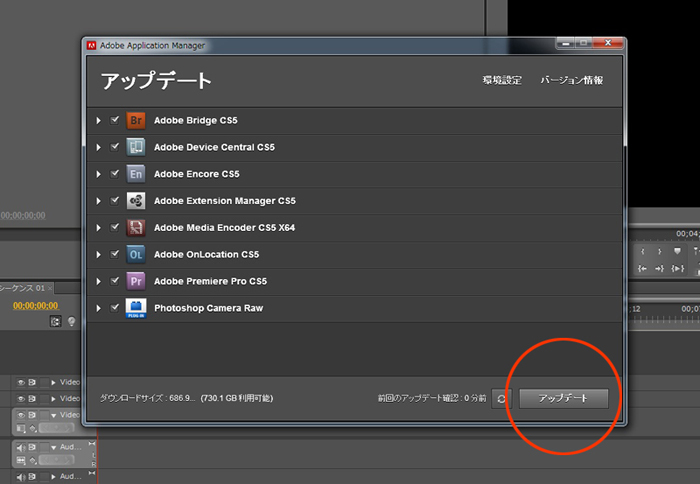Click the Adobe logo in the title bar
The image size is (700, 484).
pyautogui.click(x=92, y=46)
